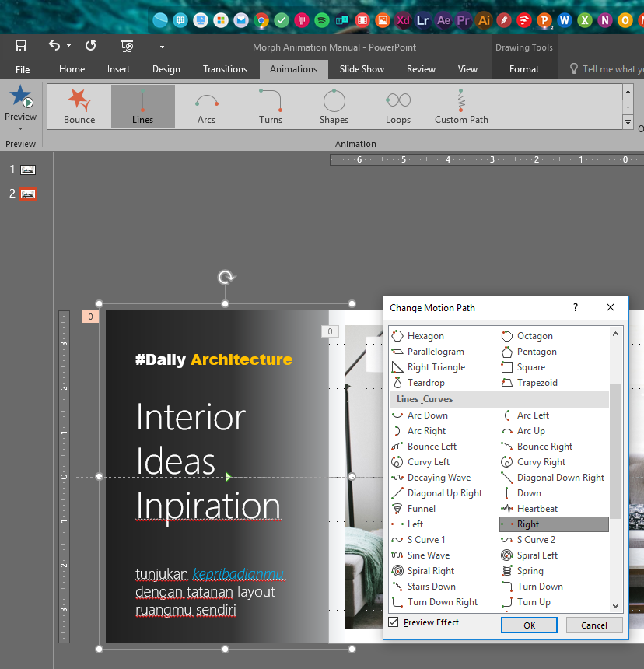Select the Bounce animation effect
Viewport: 644px width, 669px height.
(79, 107)
